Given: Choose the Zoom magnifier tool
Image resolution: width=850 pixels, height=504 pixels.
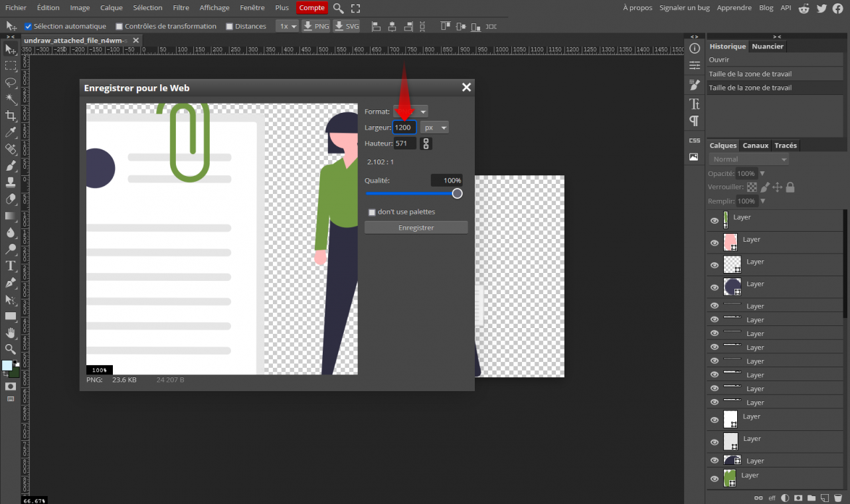Looking at the screenshot, I should click(11, 349).
